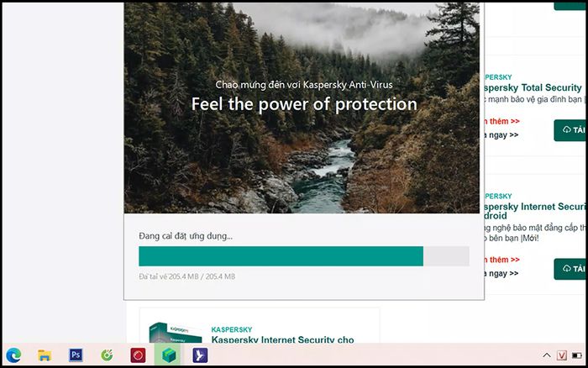588x368 pixels.
Task: Launch Photoshop from the taskbar
Action: tap(76, 355)
